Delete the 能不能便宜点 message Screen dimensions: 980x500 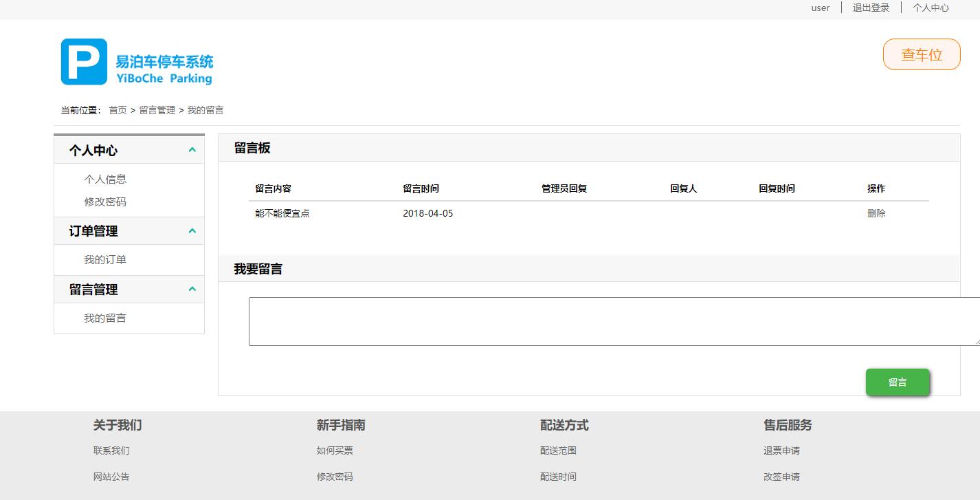(x=876, y=213)
